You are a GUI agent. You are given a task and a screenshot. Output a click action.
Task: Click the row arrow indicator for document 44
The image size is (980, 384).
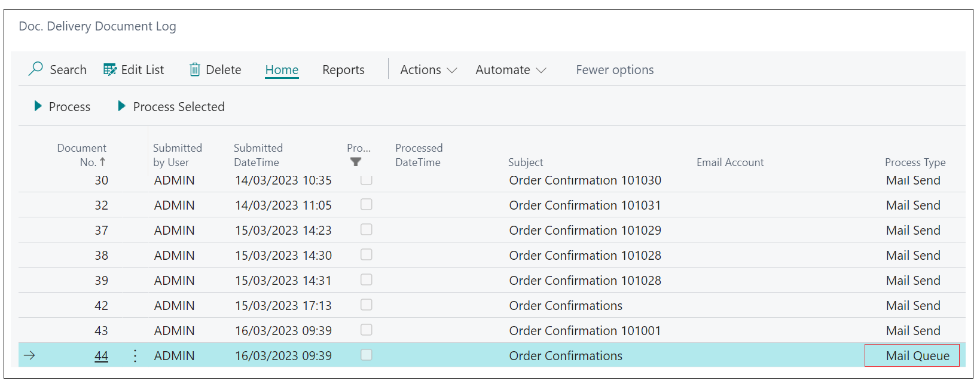coord(29,355)
